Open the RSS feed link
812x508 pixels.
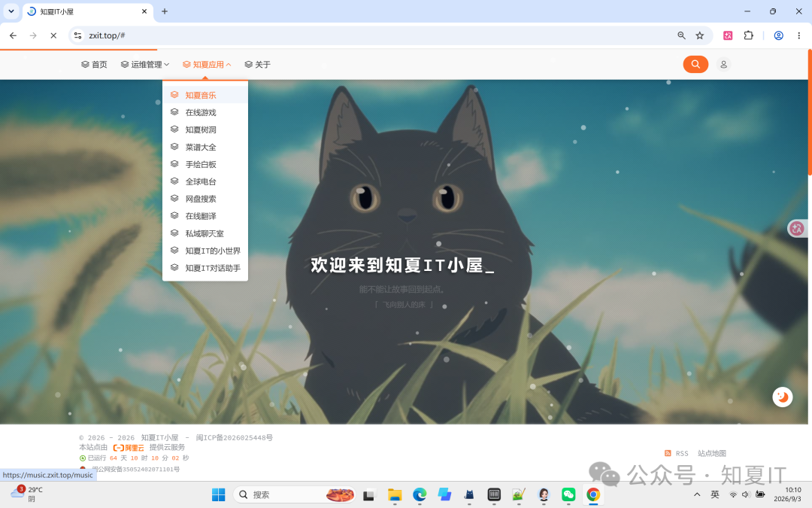682,453
